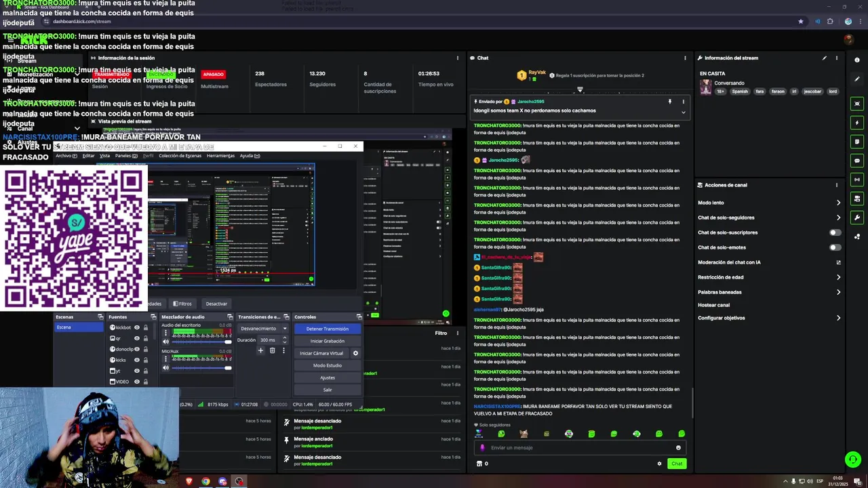Toggle Chat de solo-suscriptores switch
Viewport: 868px width, 488px height.
[x=835, y=232]
